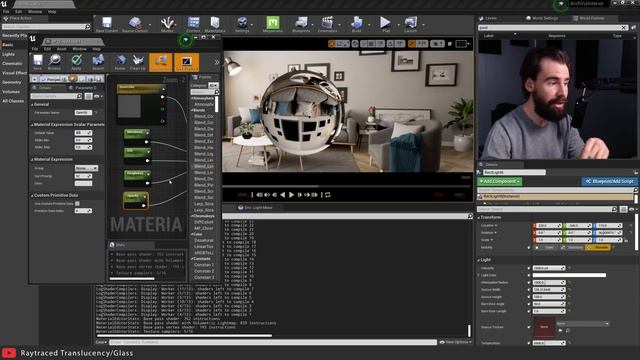This screenshot has width=640, height=360.
Task: Play the sequence in reverse
Action: (282, 195)
